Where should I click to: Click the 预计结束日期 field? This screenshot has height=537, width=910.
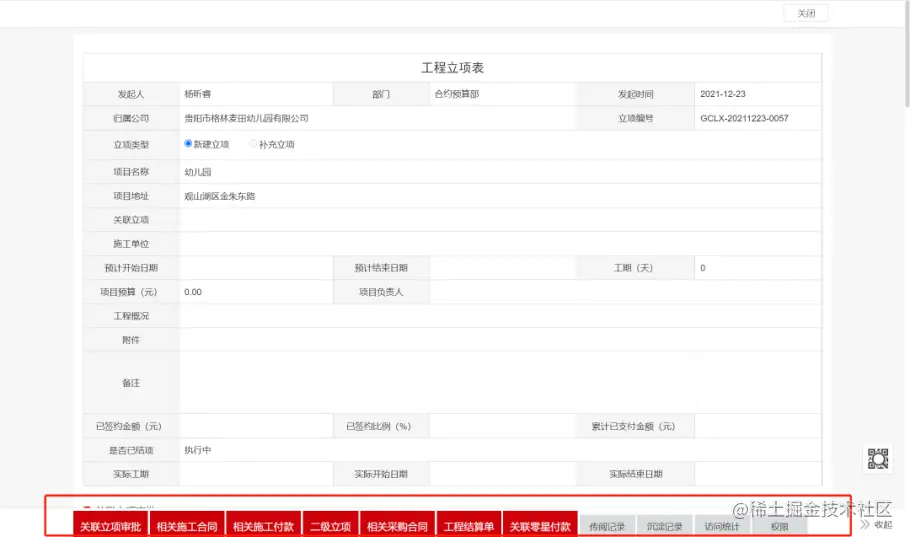point(503,268)
